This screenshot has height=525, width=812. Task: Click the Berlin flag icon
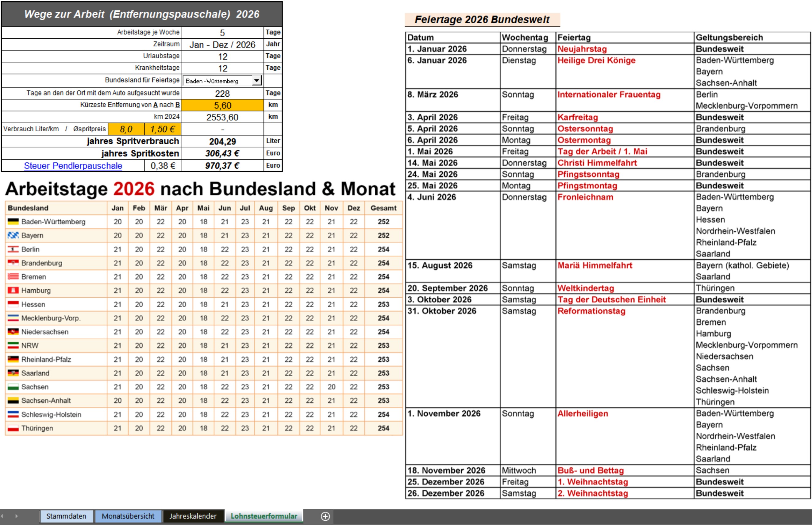point(13,249)
